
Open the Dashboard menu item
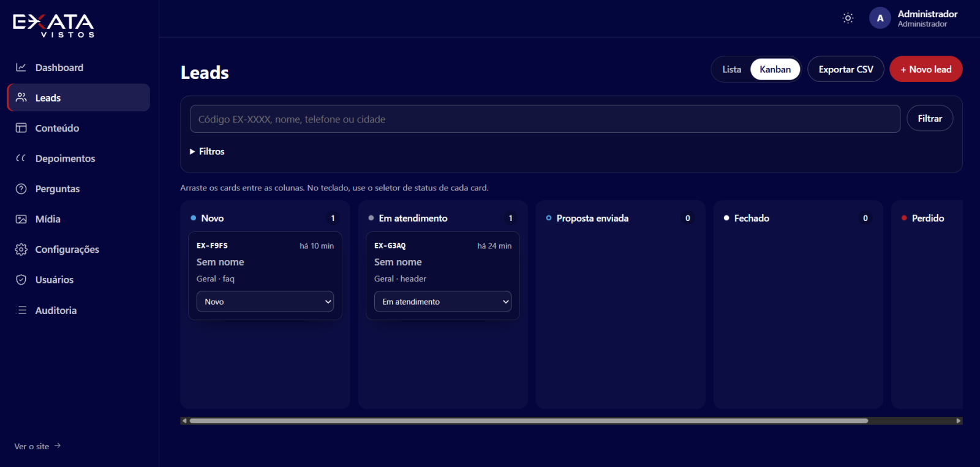78,67
